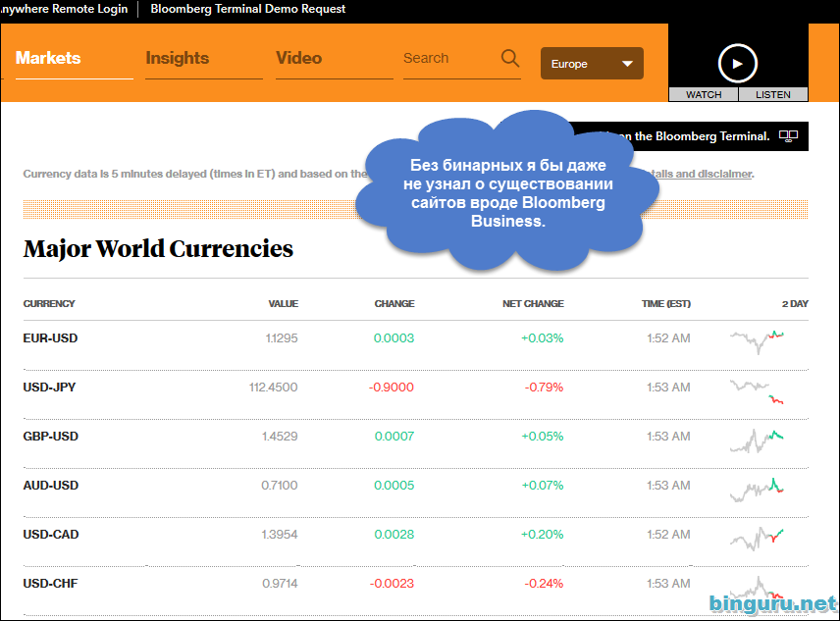Open the AUD-USD currency pair
The image size is (840, 621).
pos(51,486)
